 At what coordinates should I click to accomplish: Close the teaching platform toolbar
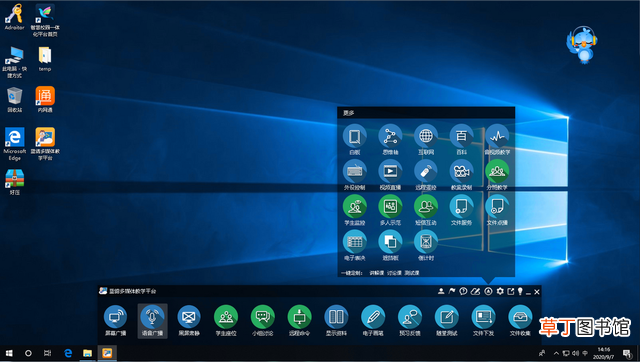coord(537,292)
